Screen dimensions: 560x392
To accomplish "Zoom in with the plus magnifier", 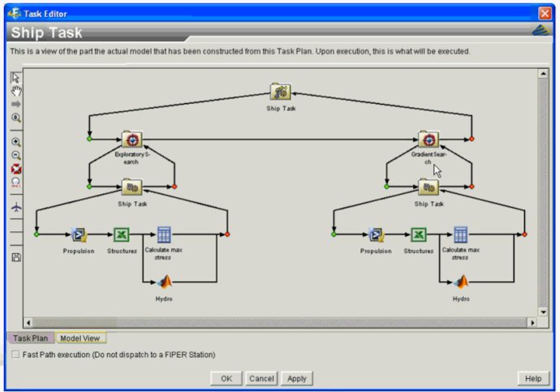I will [x=16, y=142].
